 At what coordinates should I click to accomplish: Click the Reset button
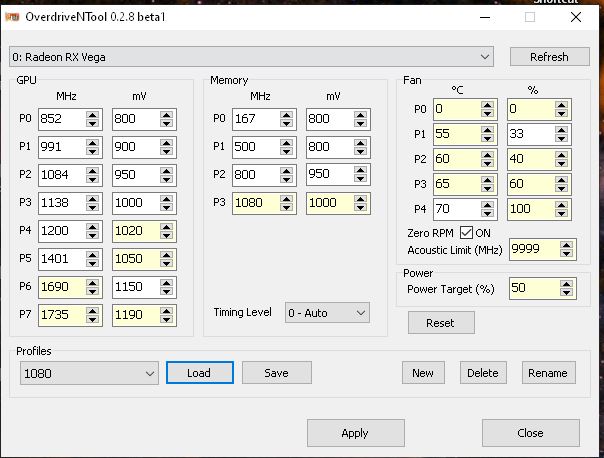tap(441, 323)
